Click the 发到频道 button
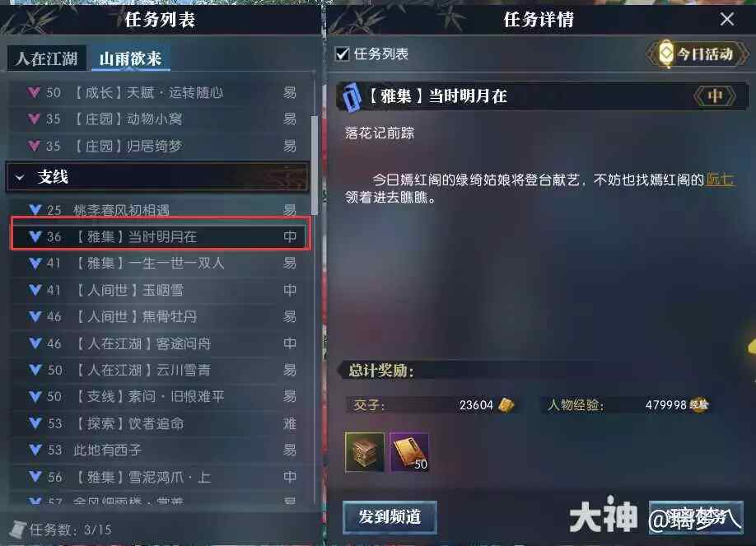 (390, 516)
